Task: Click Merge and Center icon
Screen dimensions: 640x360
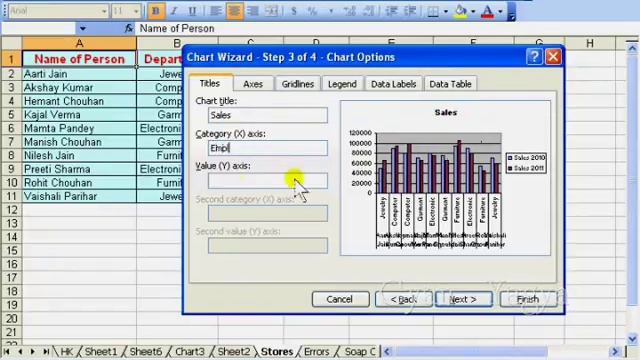Action: click(271, 11)
